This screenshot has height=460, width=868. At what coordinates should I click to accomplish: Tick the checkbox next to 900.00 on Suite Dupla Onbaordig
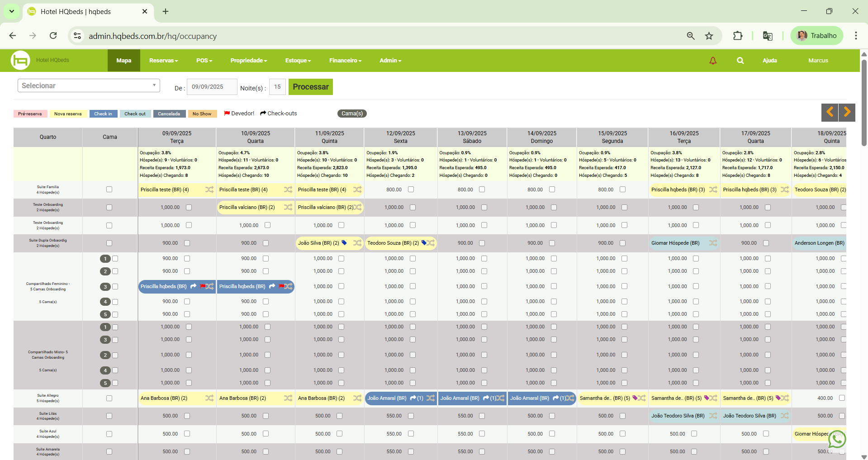coord(187,243)
